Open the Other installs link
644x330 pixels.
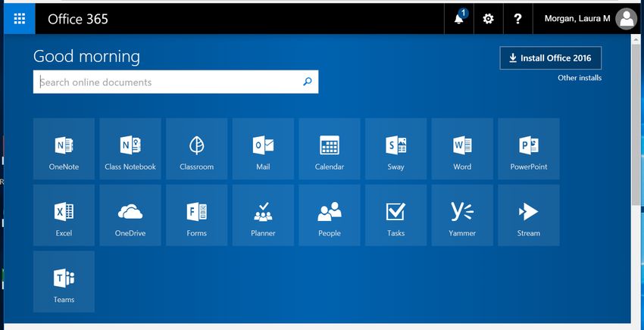[x=580, y=77]
